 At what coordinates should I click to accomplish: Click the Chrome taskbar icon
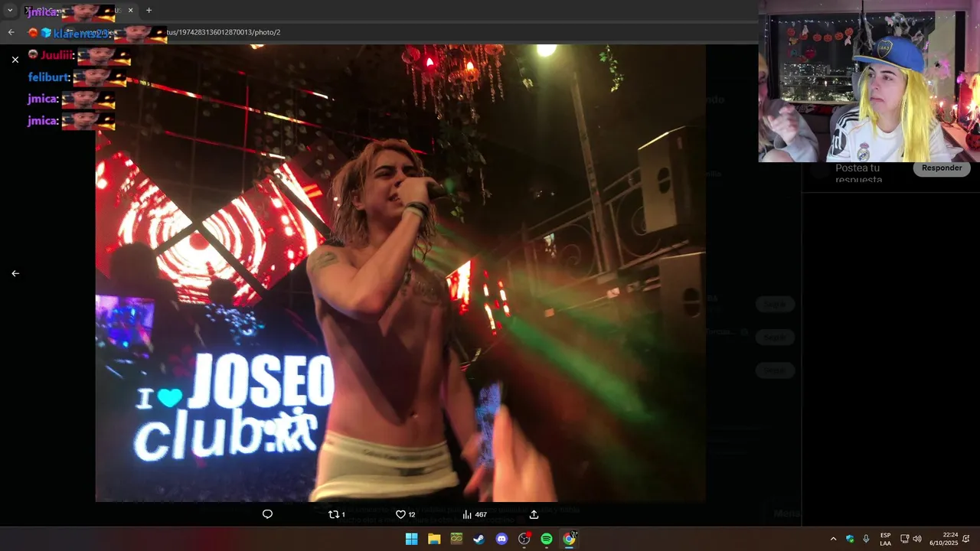click(569, 539)
